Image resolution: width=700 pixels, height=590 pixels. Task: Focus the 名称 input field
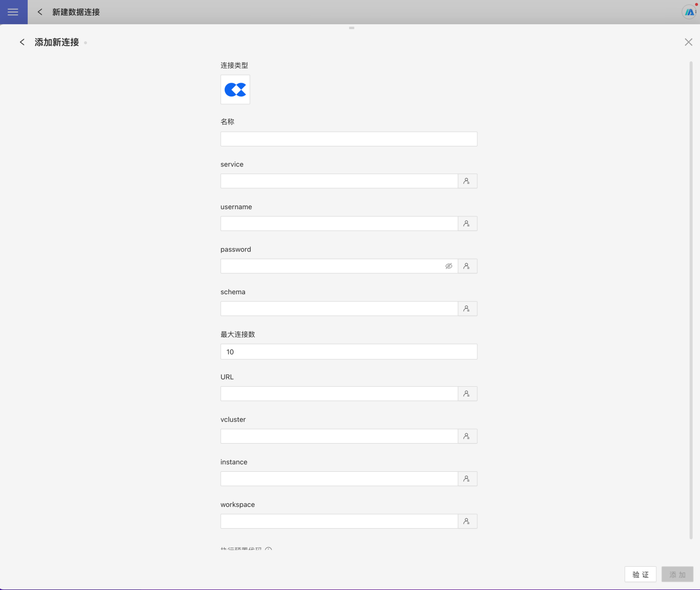349,139
